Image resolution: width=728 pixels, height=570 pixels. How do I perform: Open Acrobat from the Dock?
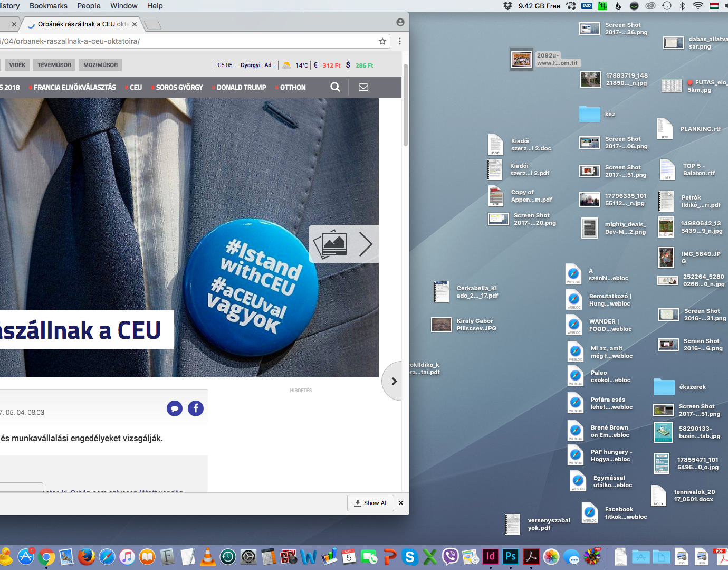click(531, 556)
